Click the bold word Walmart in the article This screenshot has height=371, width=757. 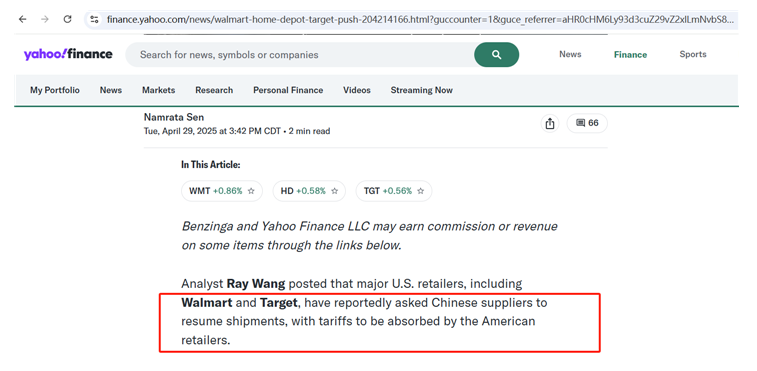point(207,303)
